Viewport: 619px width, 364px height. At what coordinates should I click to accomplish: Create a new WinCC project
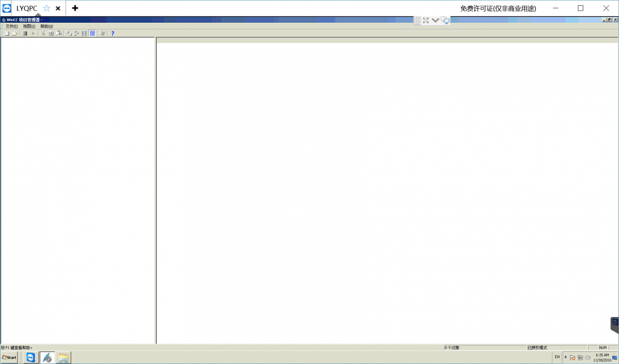[7, 33]
